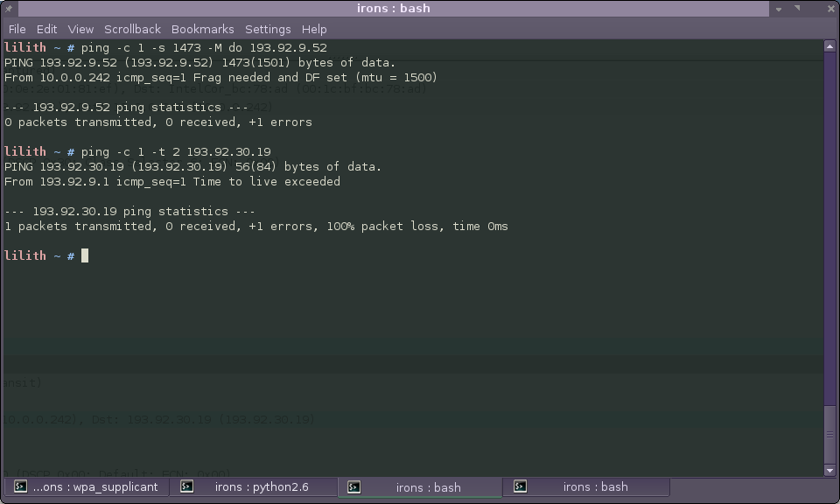The height and width of the screenshot is (504, 840).
Task: Close the terminal window
Action: tap(831, 9)
